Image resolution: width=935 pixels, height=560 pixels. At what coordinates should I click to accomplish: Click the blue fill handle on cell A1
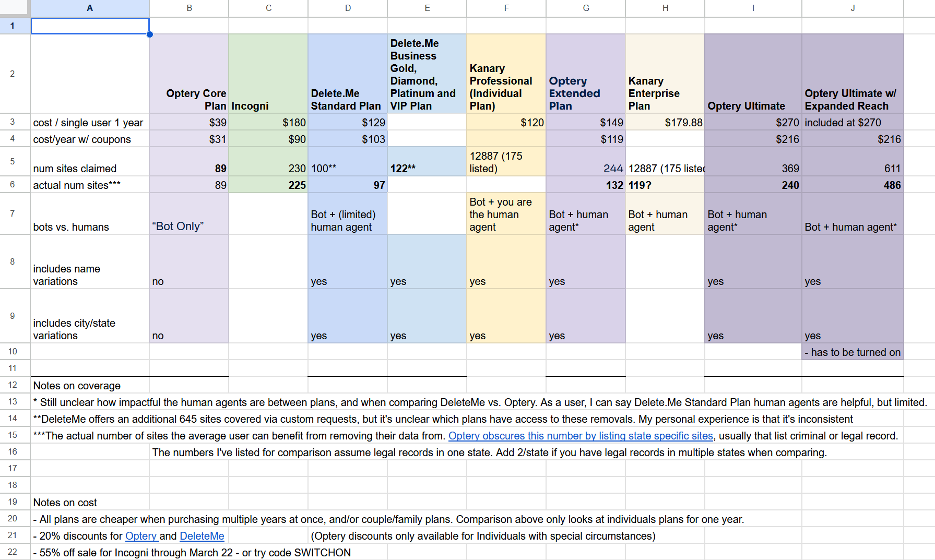point(150,34)
